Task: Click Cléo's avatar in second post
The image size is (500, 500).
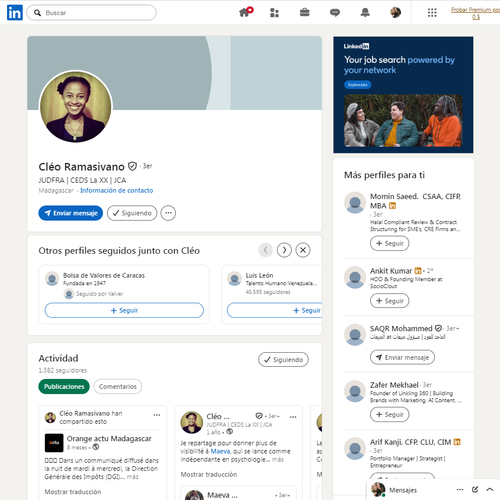Action: (x=192, y=423)
